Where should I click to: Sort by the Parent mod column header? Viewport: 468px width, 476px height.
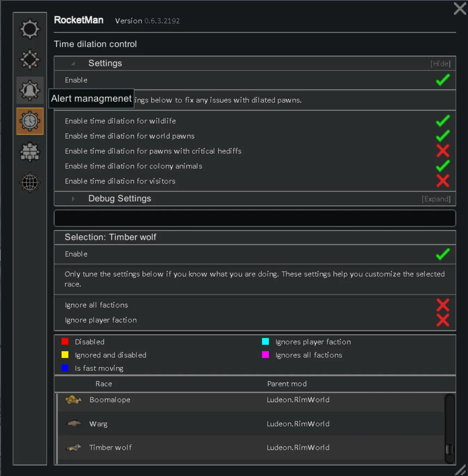pyautogui.click(x=287, y=384)
